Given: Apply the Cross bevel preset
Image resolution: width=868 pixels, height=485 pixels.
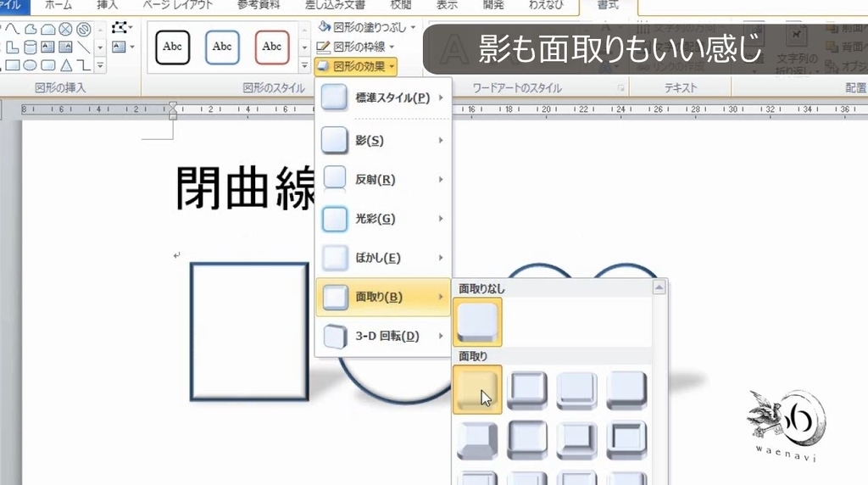Looking at the screenshot, I should tap(576, 390).
